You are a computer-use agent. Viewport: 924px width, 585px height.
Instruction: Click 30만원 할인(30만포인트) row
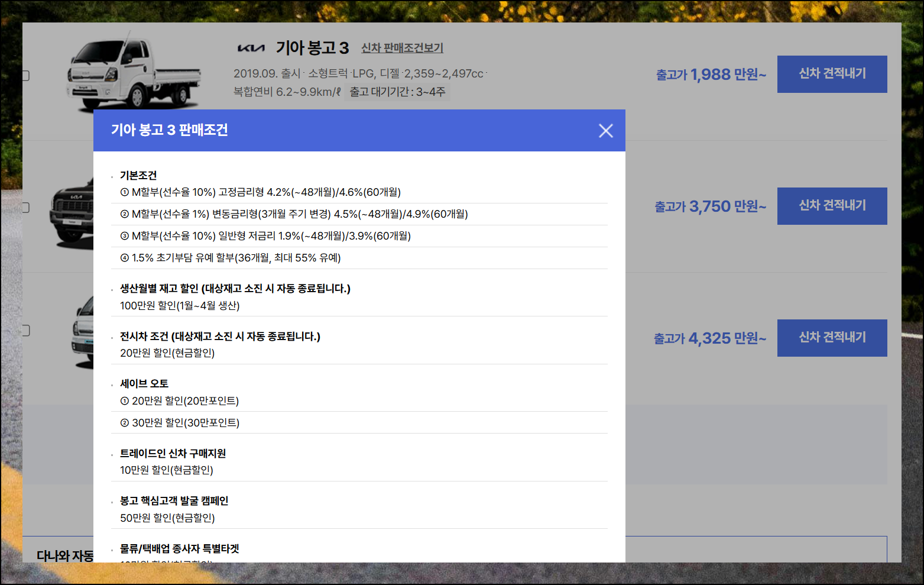(359, 423)
